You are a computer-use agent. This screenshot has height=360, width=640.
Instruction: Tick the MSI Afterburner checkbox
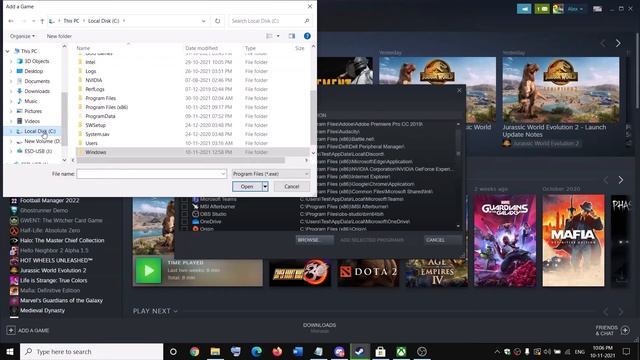184,207
